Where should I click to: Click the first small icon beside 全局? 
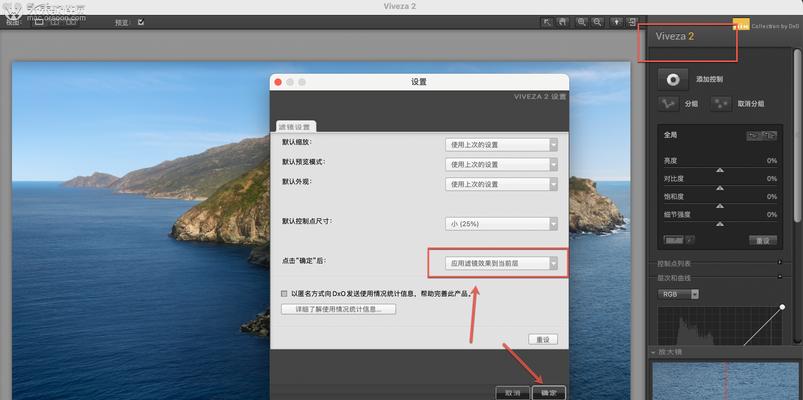(754, 136)
